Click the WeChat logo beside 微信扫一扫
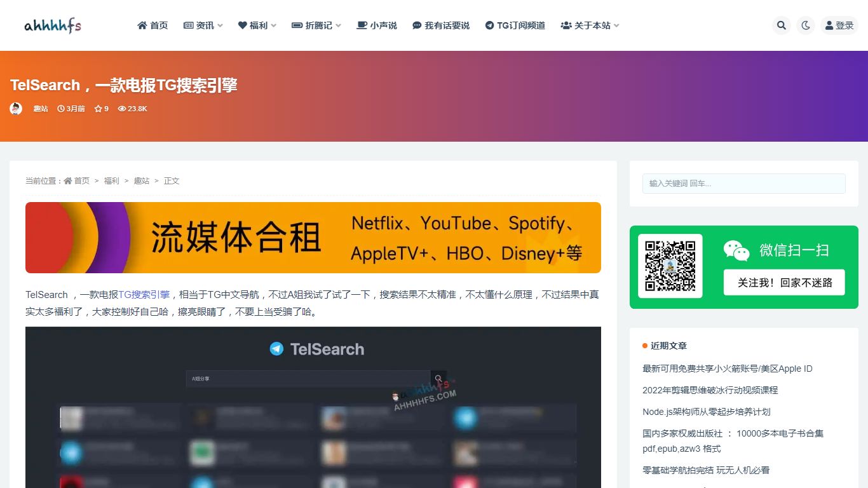The width and height of the screenshot is (868, 488). tap(736, 250)
